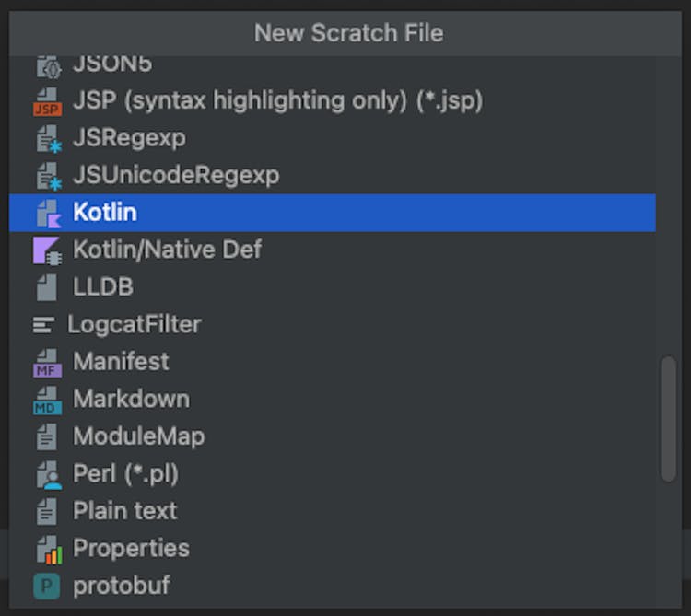This screenshot has height=616, width=691.
Task: Pick Plain text file type
Action: [124, 511]
